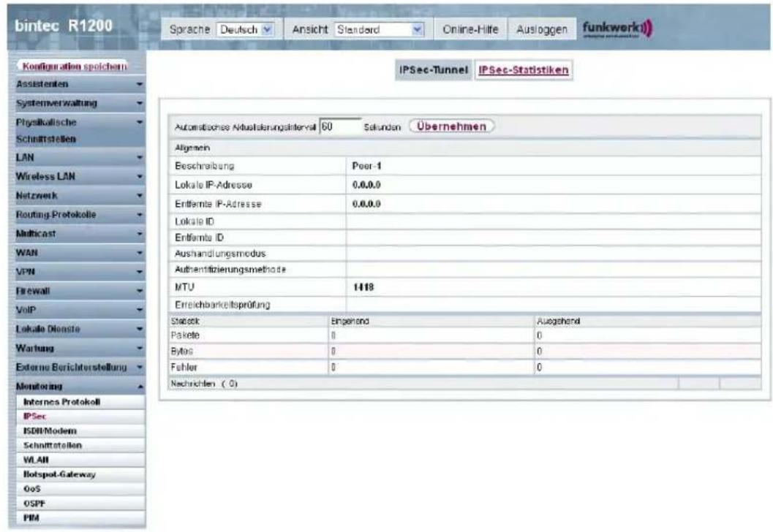Open OSPF monitoring page
The width and height of the screenshot is (773, 532).
click(x=81, y=503)
